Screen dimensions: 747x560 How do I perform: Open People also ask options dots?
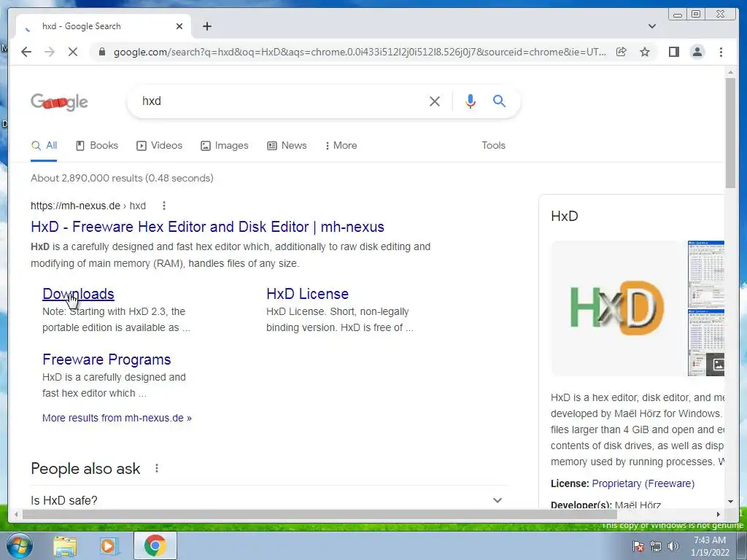point(157,469)
